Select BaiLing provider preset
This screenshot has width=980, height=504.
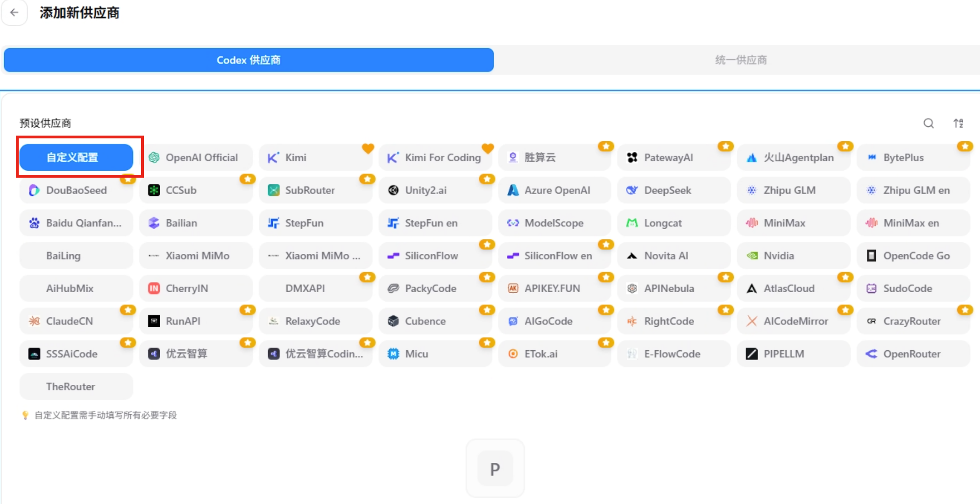pyautogui.click(x=76, y=256)
